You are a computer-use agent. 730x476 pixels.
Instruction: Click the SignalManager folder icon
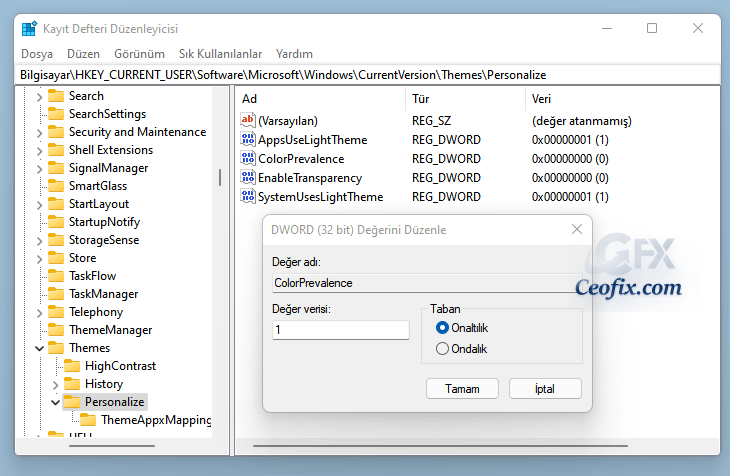(x=56, y=168)
